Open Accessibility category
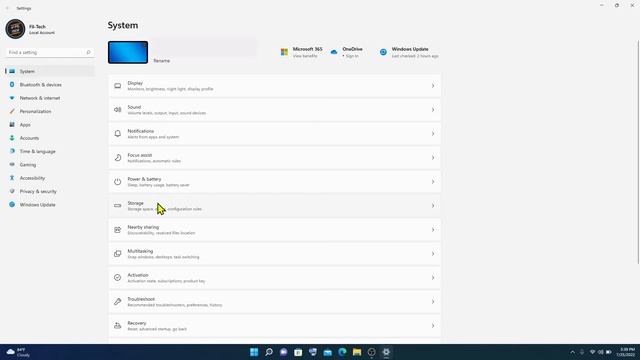This screenshot has height=360, width=640. click(x=50, y=178)
